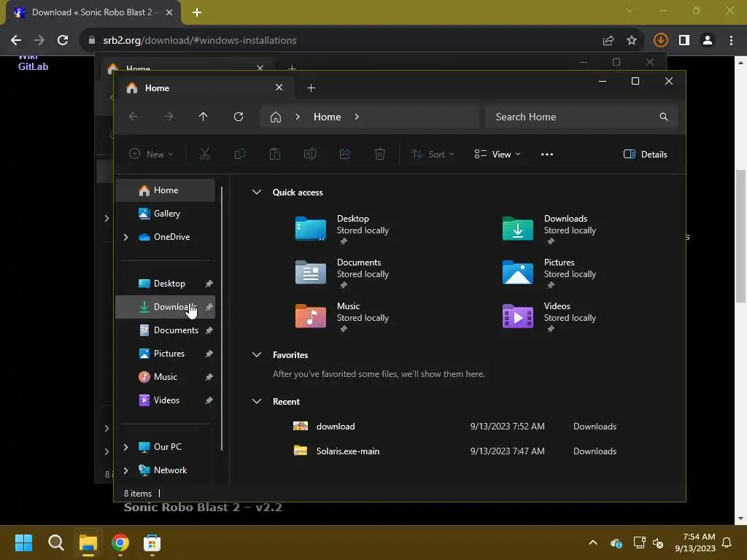Click the GitLab link on the webpage

click(34, 66)
